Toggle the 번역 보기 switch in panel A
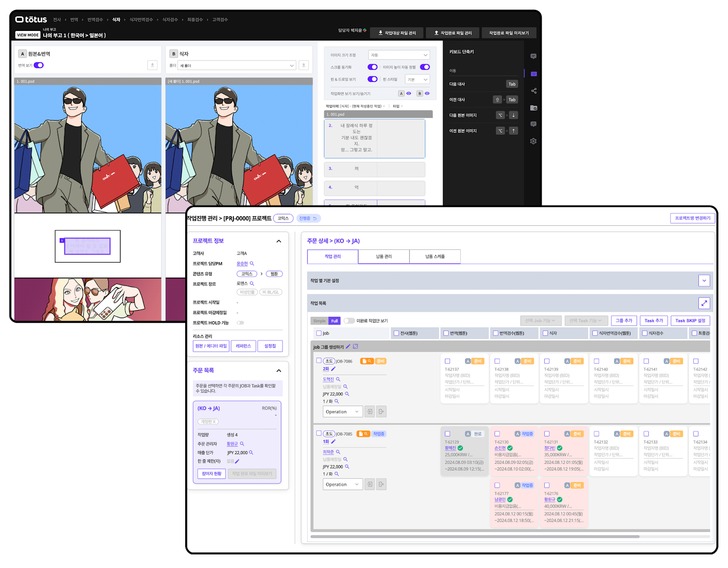728x568 pixels. pyautogui.click(x=39, y=65)
